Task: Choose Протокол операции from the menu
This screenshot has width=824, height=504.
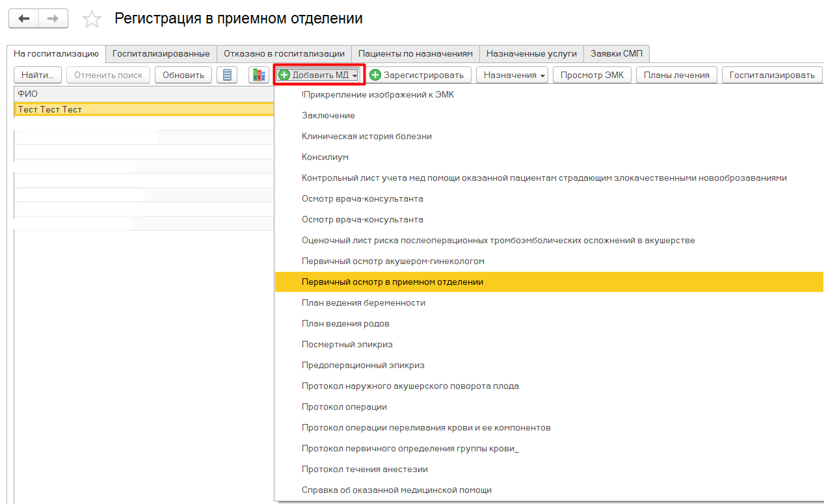Action: coord(344,407)
